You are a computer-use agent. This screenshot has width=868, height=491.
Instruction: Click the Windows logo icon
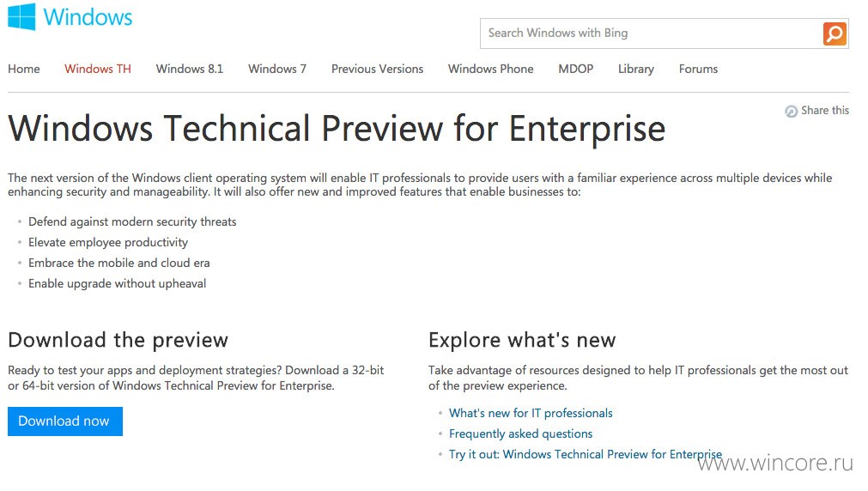21,16
